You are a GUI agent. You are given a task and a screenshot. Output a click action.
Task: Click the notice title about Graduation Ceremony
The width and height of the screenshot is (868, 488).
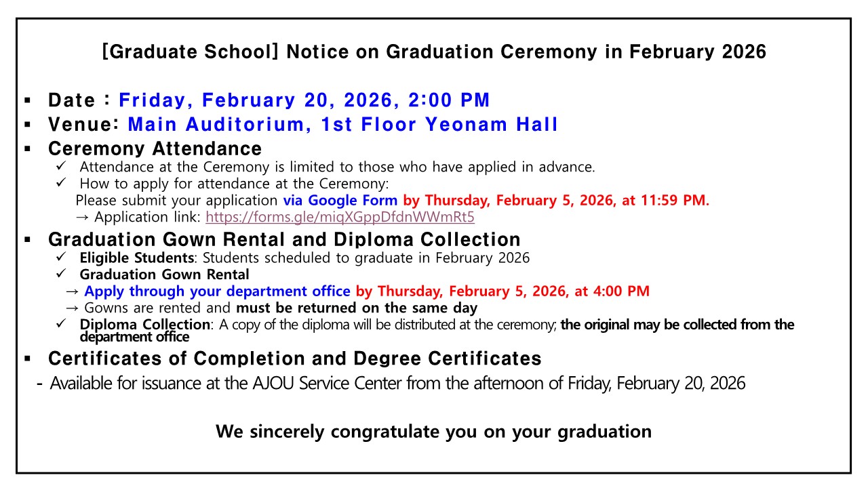point(434,52)
